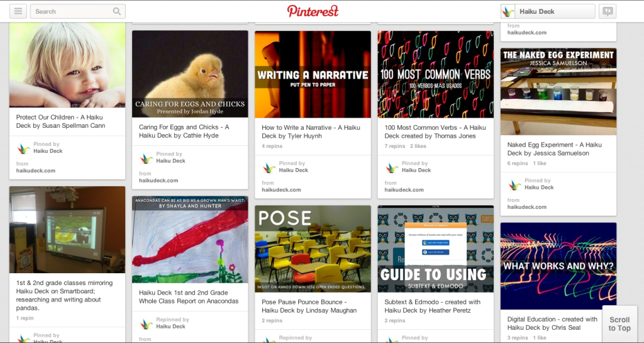Click Haiku Deck avatar on Common Verbs pin

pyautogui.click(x=391, y=167)
